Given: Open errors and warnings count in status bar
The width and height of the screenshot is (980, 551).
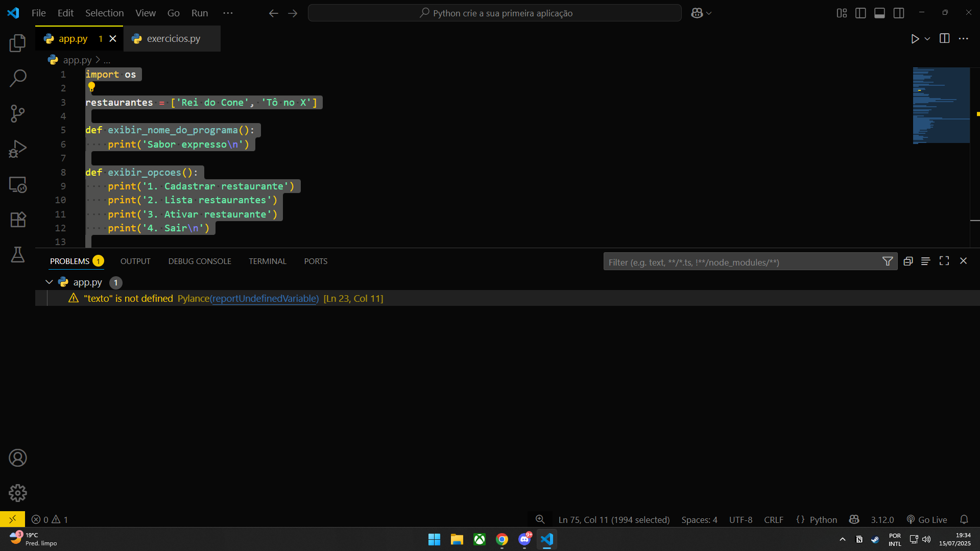Looking at the screenshot, I should point(50,519).
